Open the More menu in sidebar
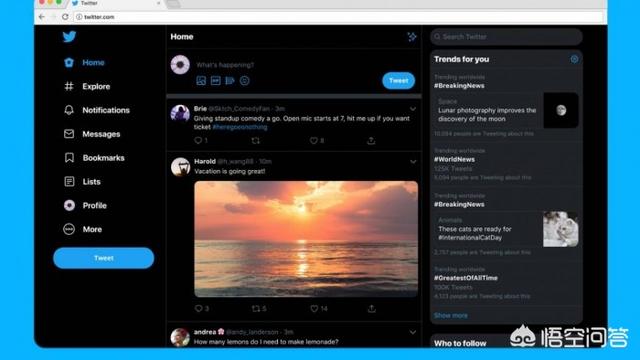The height and width of the screenshot is (360, 640). tap(82, 229)
